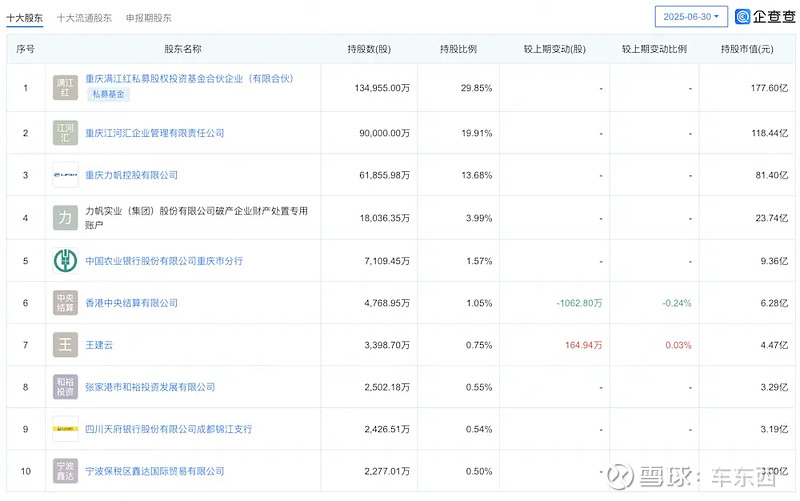Click the 和裕投资 avatar icon
This screenshot has height=501, width=800.
[x=65, y=387]
